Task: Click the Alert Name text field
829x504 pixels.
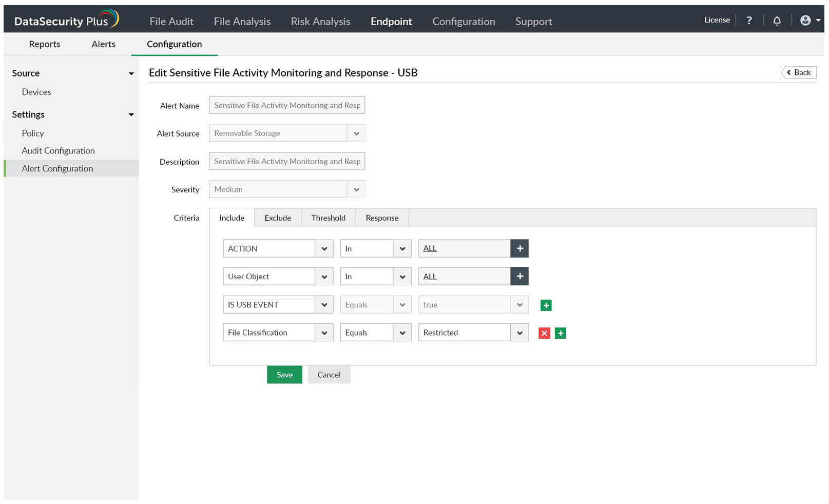Action: (287, 105)
